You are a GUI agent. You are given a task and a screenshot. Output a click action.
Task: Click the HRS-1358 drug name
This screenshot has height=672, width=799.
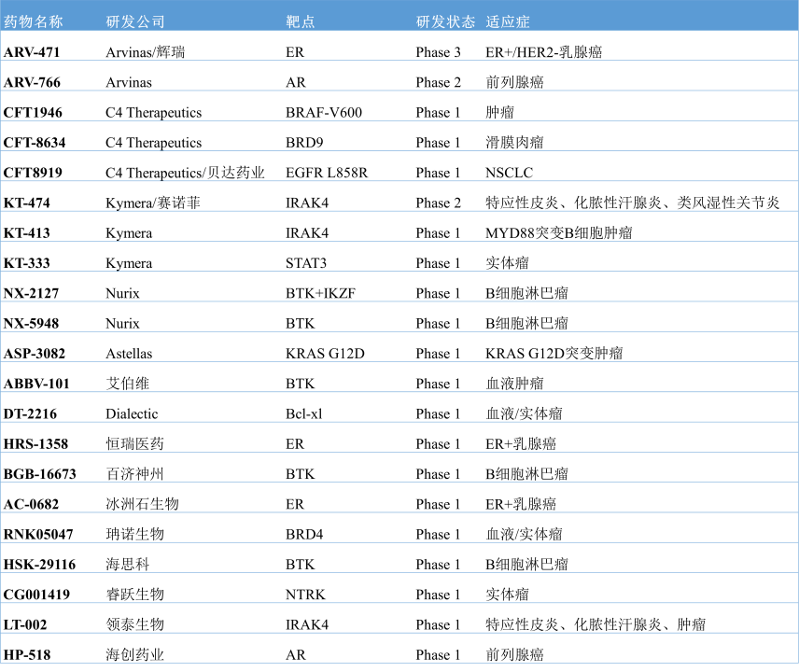[x=35, y=443]
